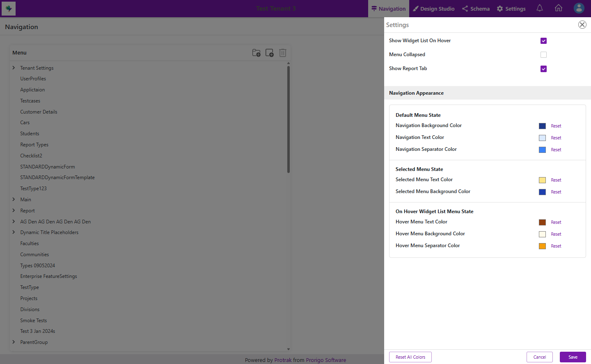This screenshot has height=364, width=591.
Task: Toggle Show Widget List On Hover checkbox
Action: (x=543, y=41)
